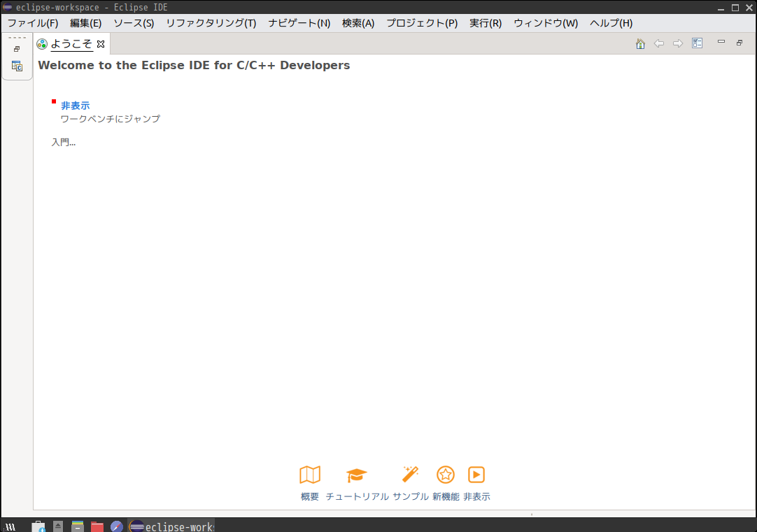Open the ウィンドウ(W) menu
757x532 pixels.
tap(546, 23)
